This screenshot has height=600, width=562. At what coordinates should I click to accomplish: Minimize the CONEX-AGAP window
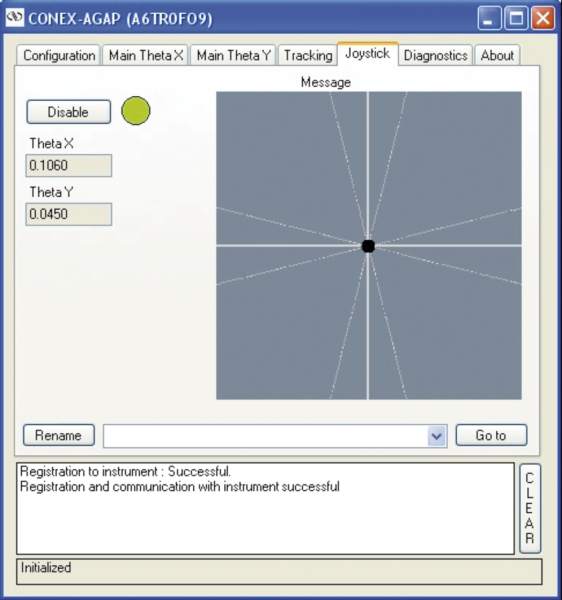tap(489, 18)
